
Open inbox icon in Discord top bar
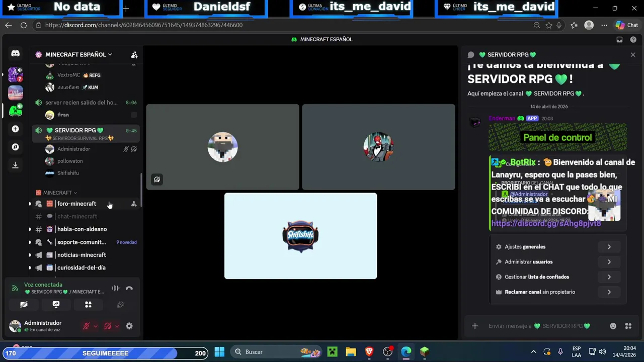(619, 40)
